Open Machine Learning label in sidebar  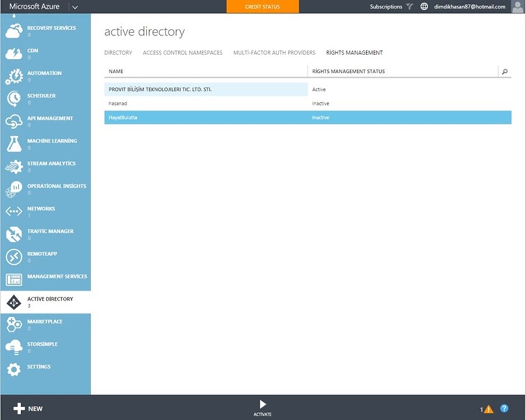(x=52, y=141)
